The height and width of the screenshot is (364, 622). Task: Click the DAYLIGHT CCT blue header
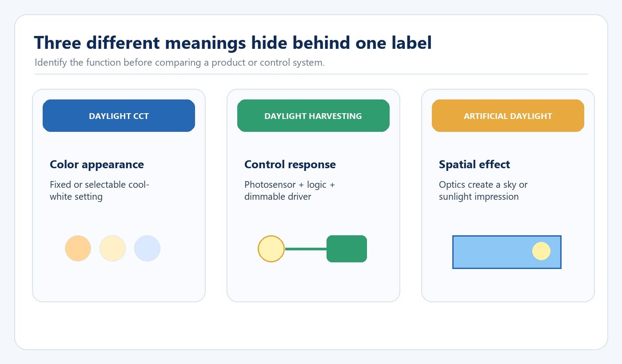click(119, 115)
